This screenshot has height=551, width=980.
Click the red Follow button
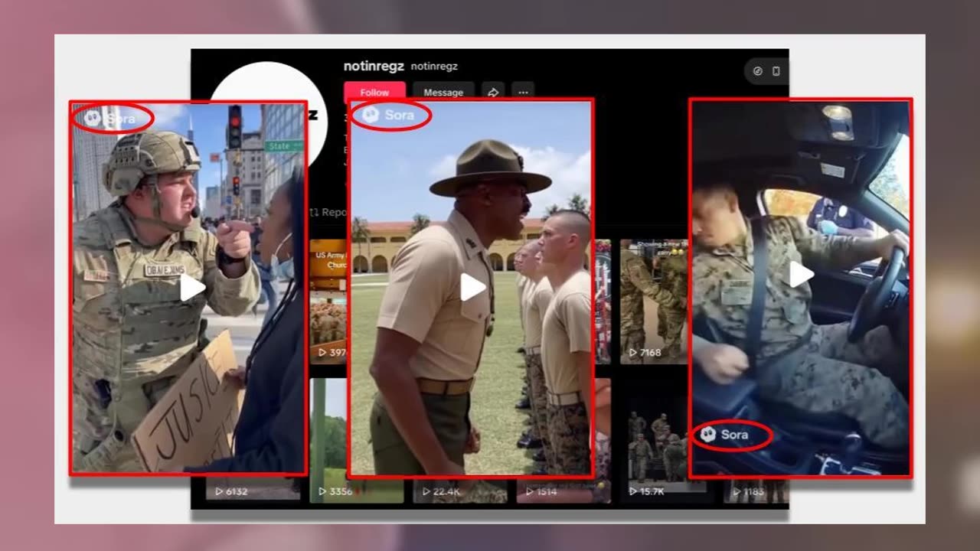tap(374, 91)
